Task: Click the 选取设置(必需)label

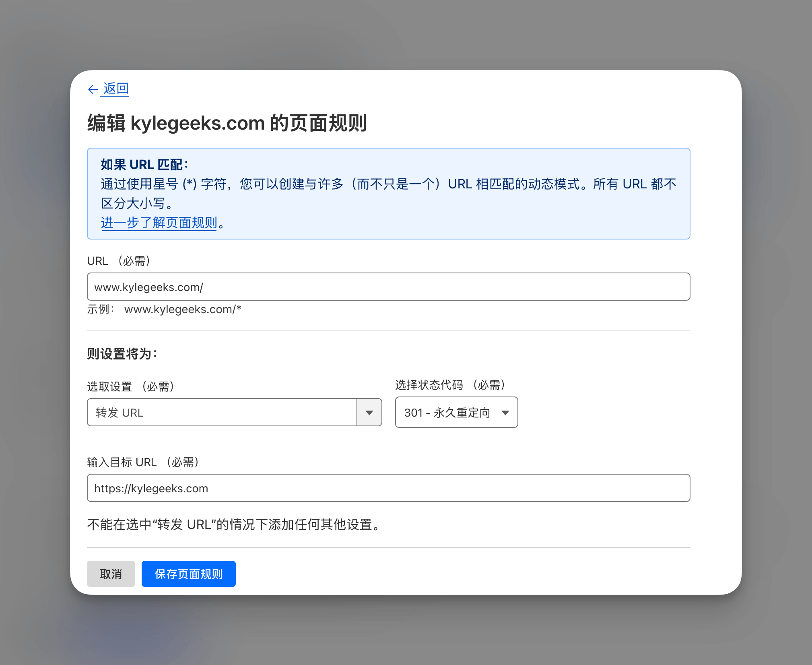Action: pyautogui.click(x=131, y=386)
